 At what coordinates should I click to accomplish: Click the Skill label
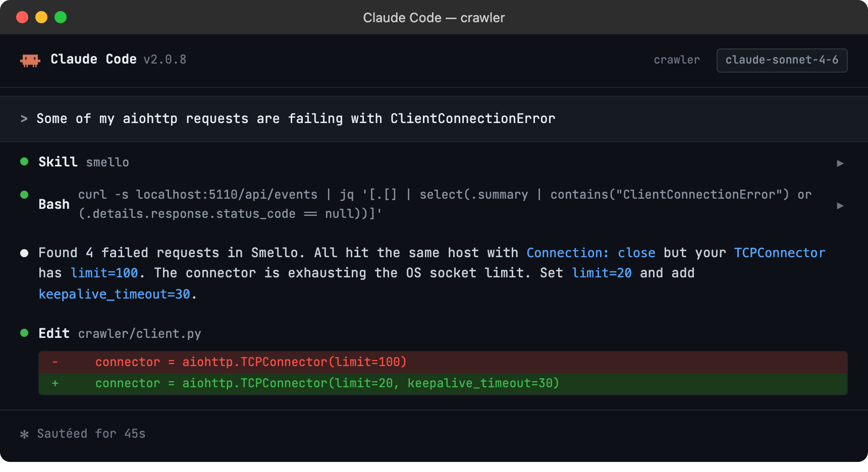58,162
